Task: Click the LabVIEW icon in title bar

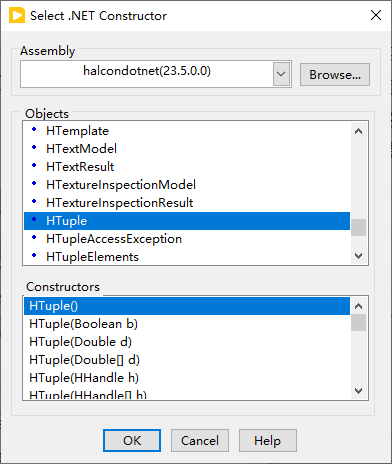Action: point(17,16)
